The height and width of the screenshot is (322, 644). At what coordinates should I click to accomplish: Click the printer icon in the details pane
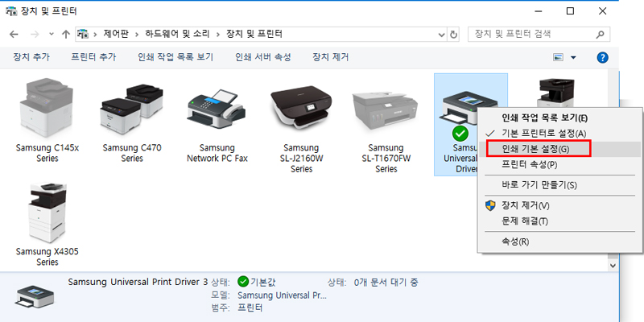click(35, 297)
